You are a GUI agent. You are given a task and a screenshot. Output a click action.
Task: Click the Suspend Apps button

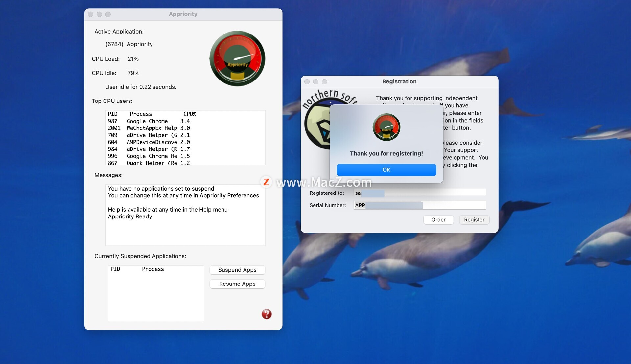pos(237,270)
